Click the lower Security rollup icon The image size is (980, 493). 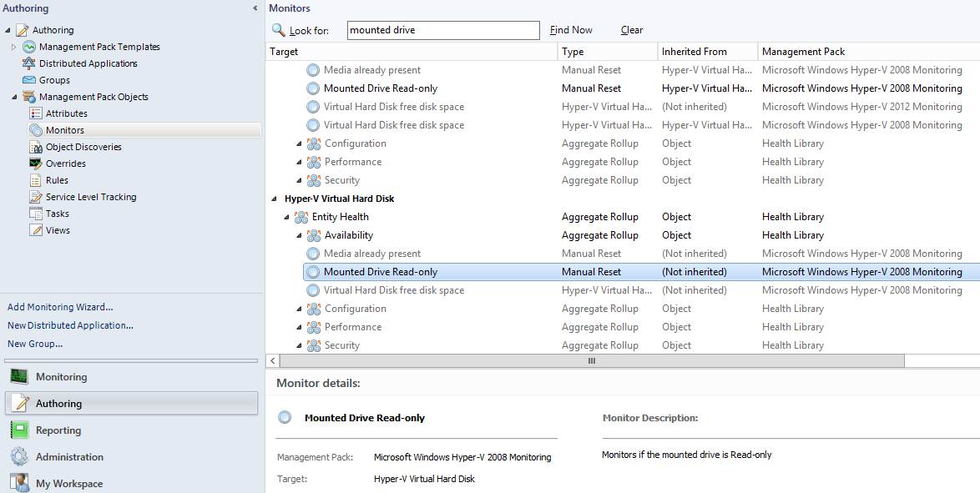click(313, 345)
